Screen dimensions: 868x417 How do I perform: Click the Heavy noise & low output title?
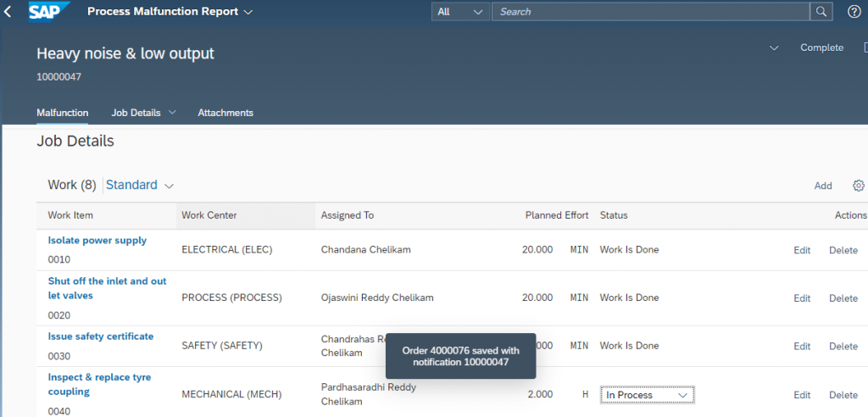click(x=125, y=53)
